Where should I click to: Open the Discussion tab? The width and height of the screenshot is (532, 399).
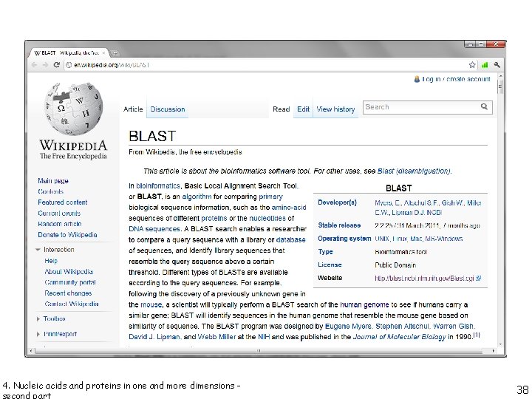[x=168, y=109]
